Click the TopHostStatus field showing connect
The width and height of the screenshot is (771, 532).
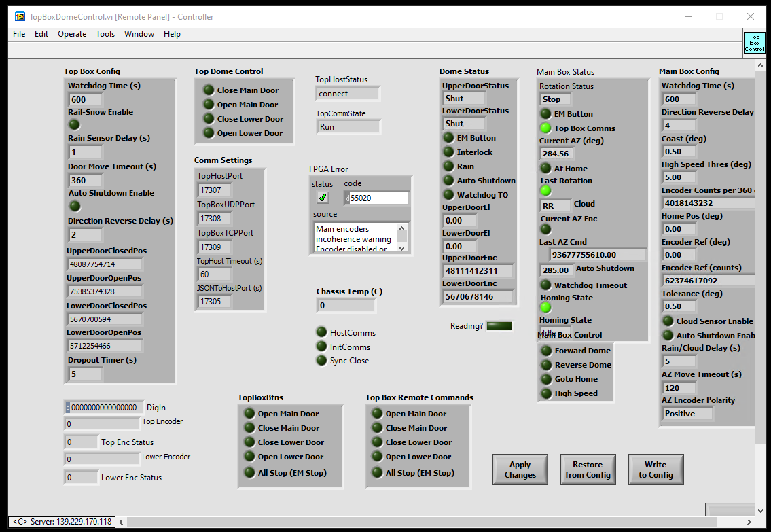tap(348, 93)
